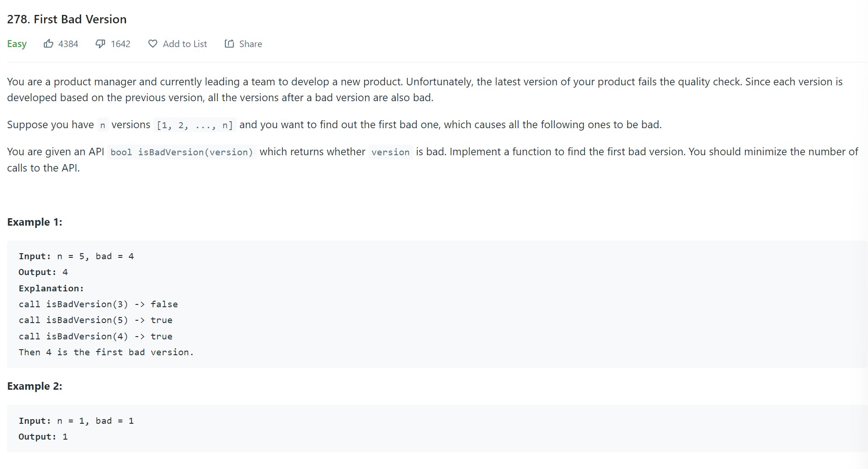Click the Example 1 heading

35,222
